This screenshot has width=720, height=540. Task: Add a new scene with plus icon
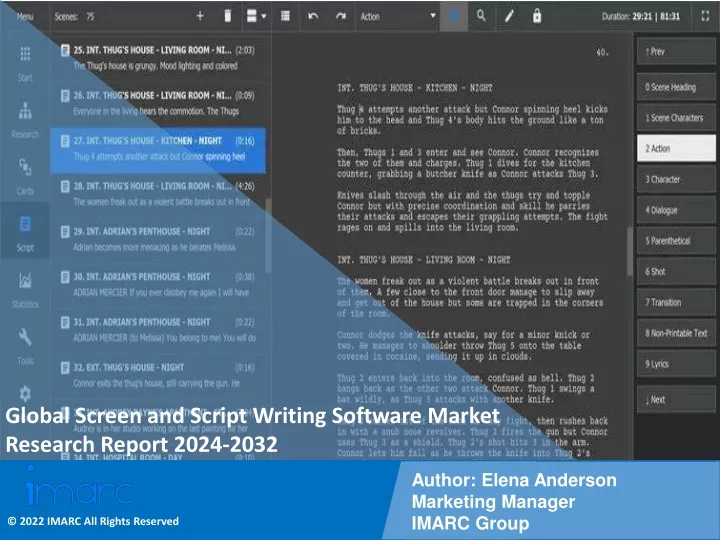pos(200,16)
